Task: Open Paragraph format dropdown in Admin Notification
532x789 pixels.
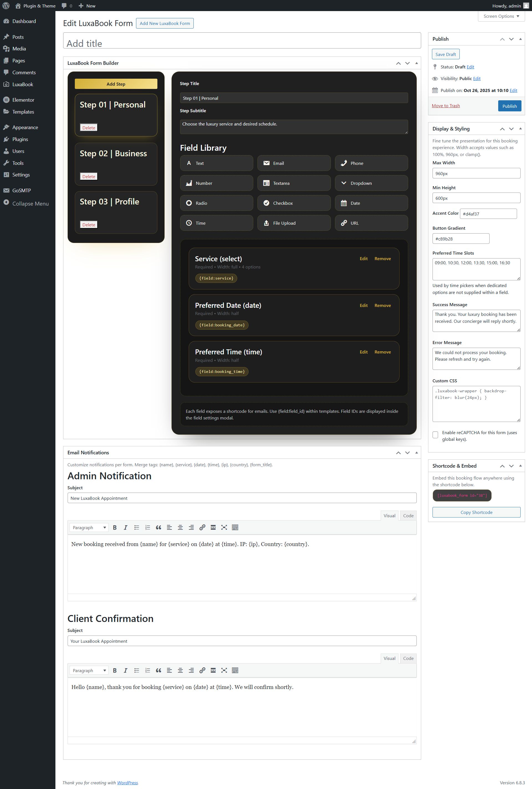Action: tap(89, 527)
